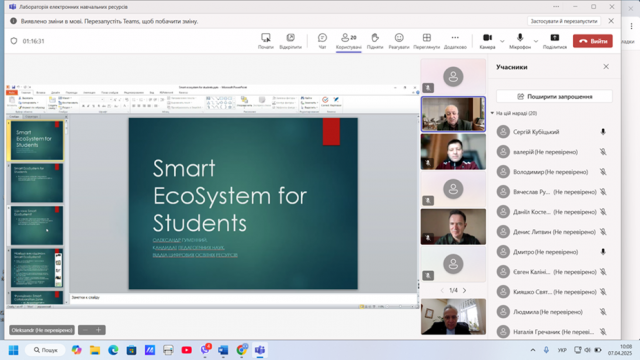Click the taskbar Пошук search box

[45, 350]
